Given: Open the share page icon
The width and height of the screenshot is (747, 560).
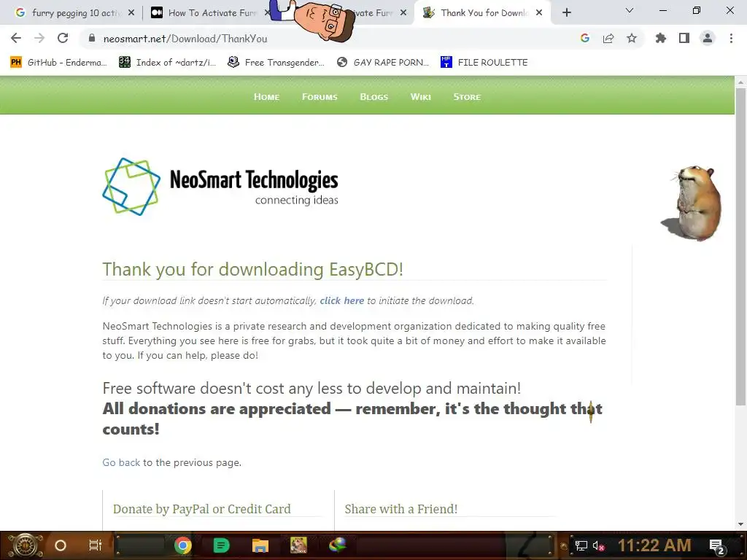Looking at the screenshot, I should coord(608,38).
